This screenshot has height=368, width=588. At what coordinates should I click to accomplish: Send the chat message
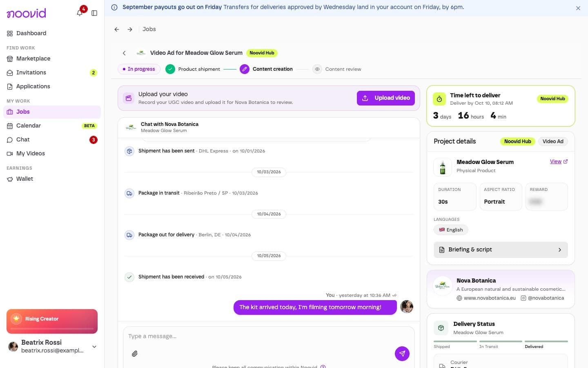[x=402, y=354]
